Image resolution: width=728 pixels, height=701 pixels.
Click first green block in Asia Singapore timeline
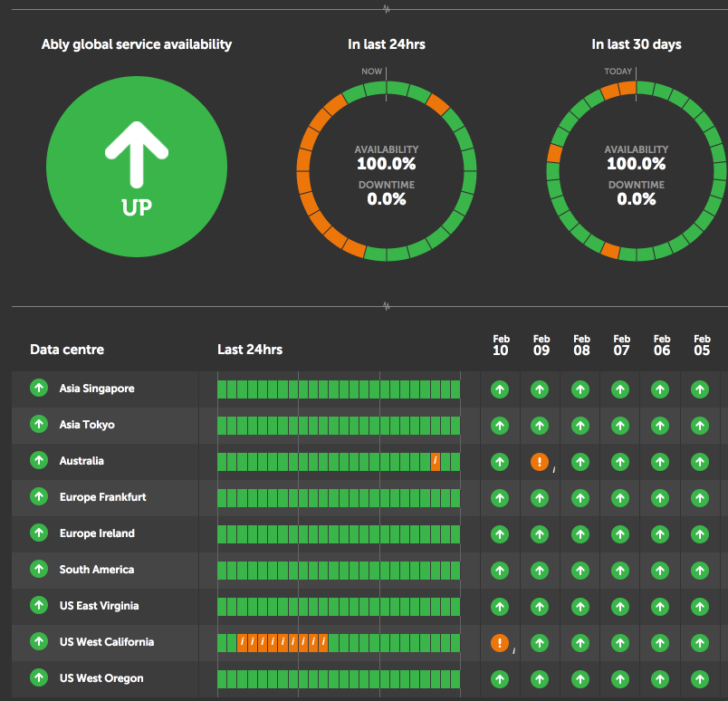click(x=222, y=389)
